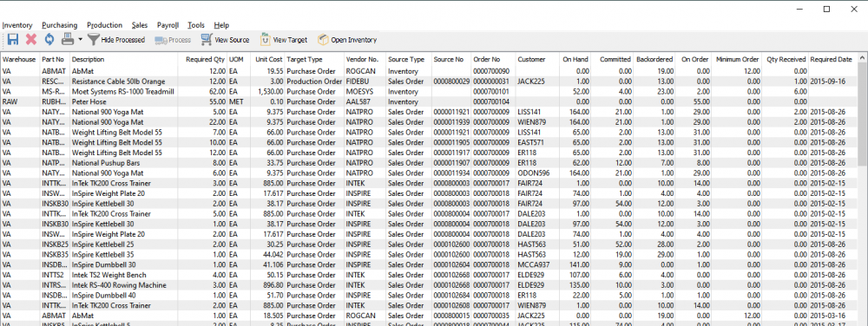868x326 pixels.
Task: Open the Purchasing menu
Action: [60, 25]
